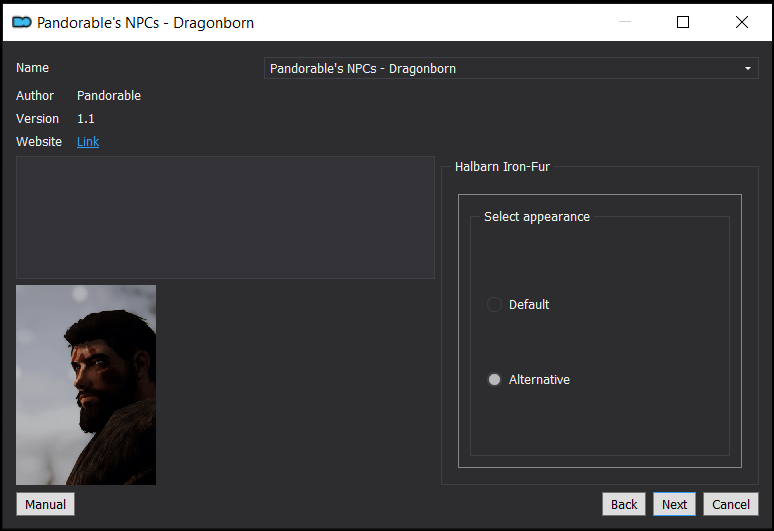The height and width of the screenshot is (531, 774).
Task: Click the Select appearance group label
Action: (x=537, y=217)
